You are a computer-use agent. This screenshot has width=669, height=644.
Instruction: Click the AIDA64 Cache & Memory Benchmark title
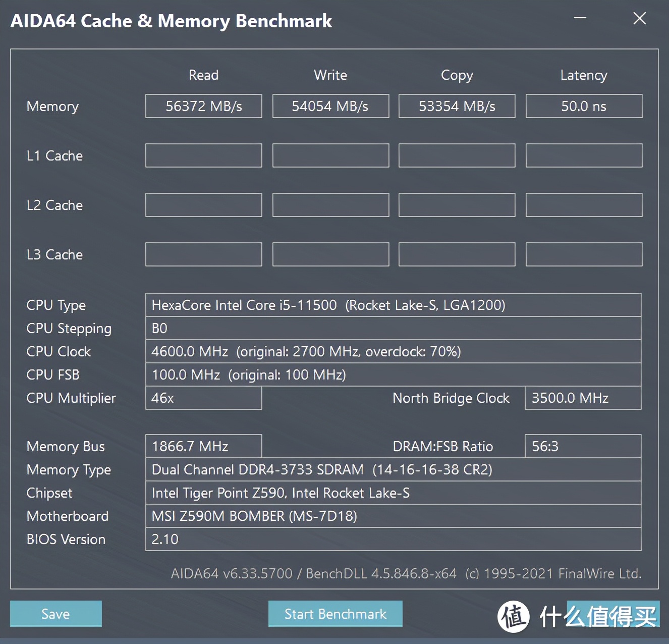(171, 21)
